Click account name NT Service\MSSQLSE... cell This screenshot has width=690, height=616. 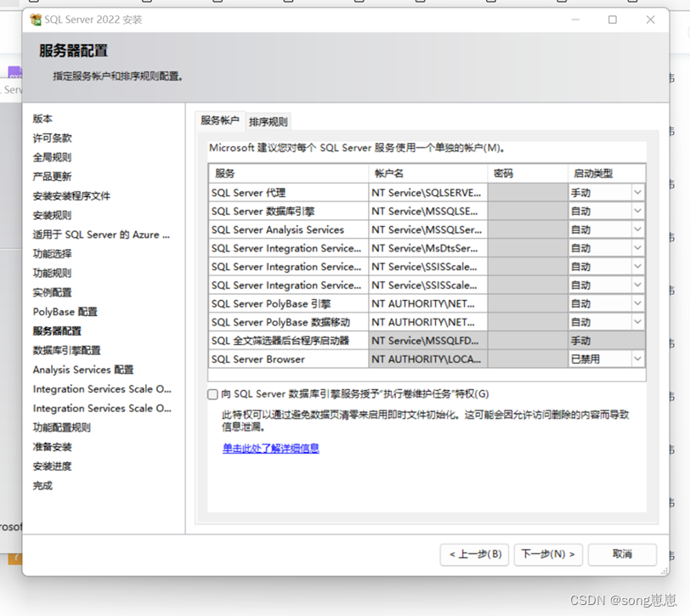(x=427, y=212)
